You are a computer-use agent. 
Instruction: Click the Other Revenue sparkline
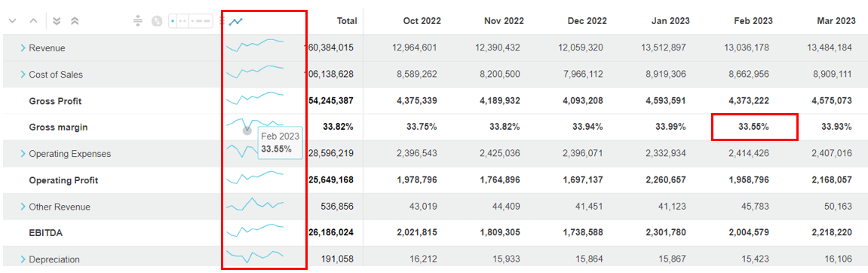pyautogui.click(x=255, y=204)
